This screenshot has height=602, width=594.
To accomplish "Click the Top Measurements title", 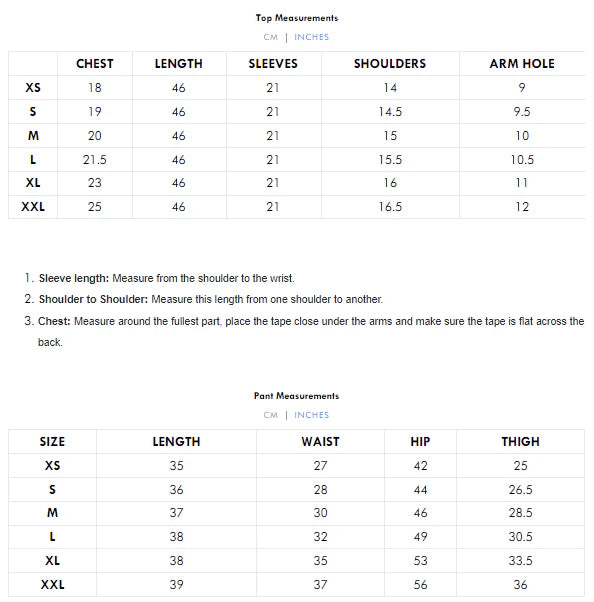I will [x=297, y=18].
